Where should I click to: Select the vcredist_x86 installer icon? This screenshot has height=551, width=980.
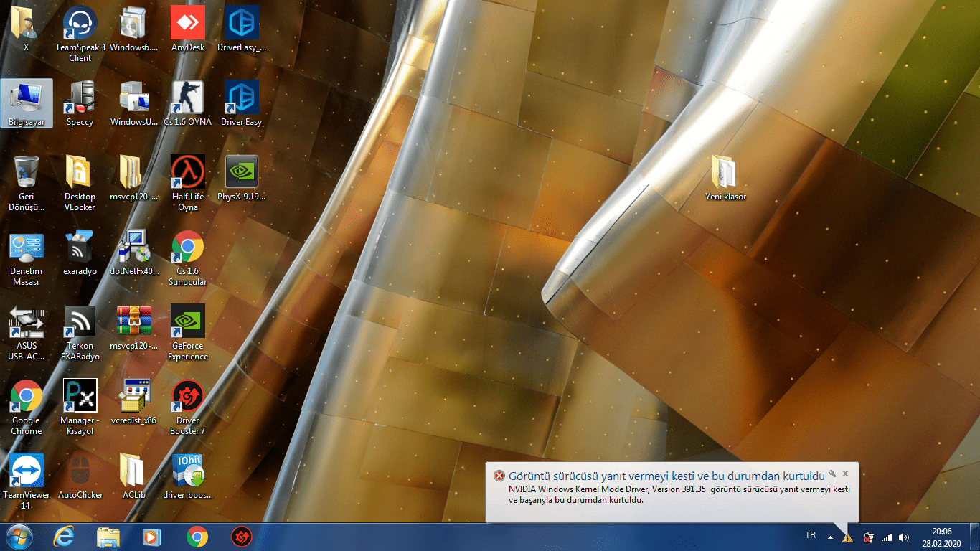point(134,402)
